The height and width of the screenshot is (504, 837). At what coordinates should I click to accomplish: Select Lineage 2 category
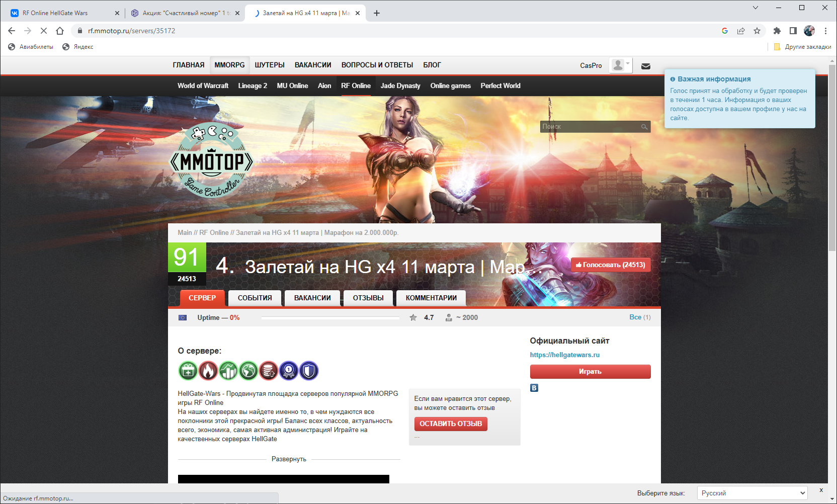[253, 86]
